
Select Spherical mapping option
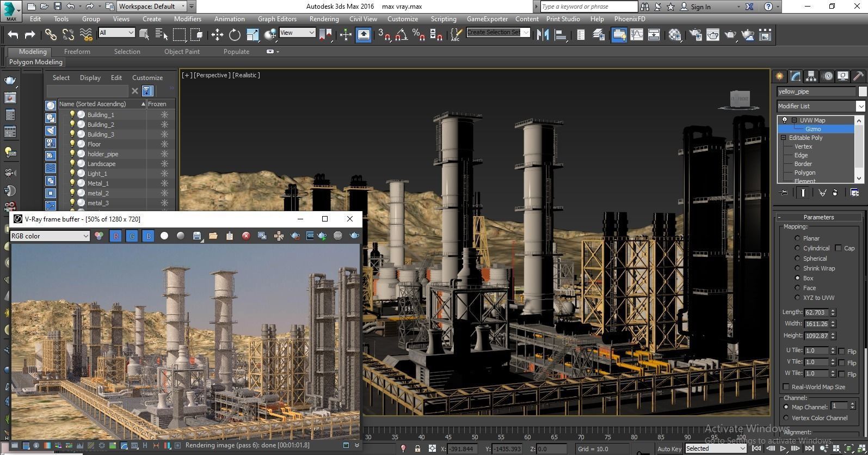pyautogui.click(x=797, y=259)
